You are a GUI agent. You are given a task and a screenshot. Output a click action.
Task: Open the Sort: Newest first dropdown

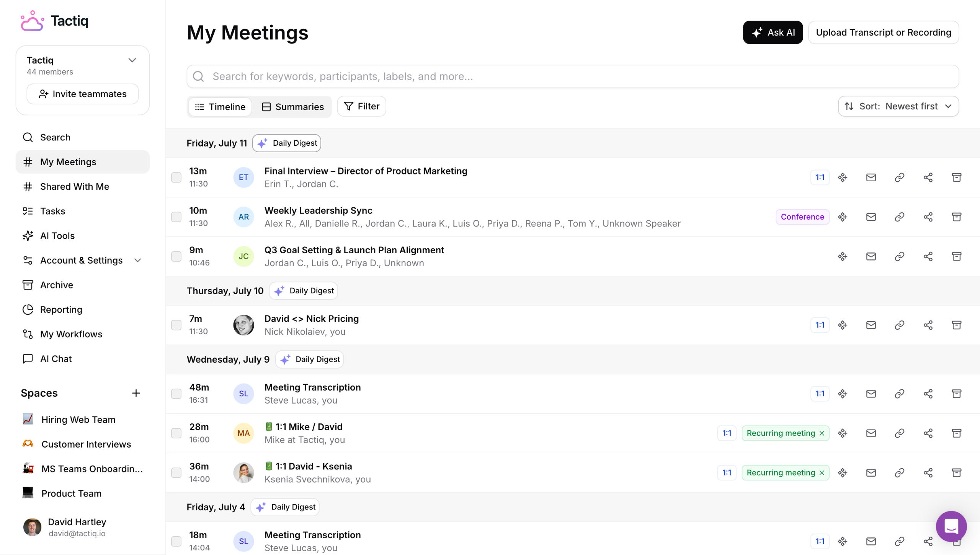click(898, 106)
